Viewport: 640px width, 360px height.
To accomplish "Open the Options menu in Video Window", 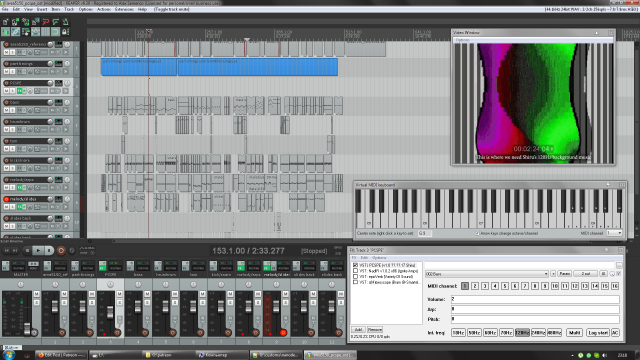I will click(463, 40).
